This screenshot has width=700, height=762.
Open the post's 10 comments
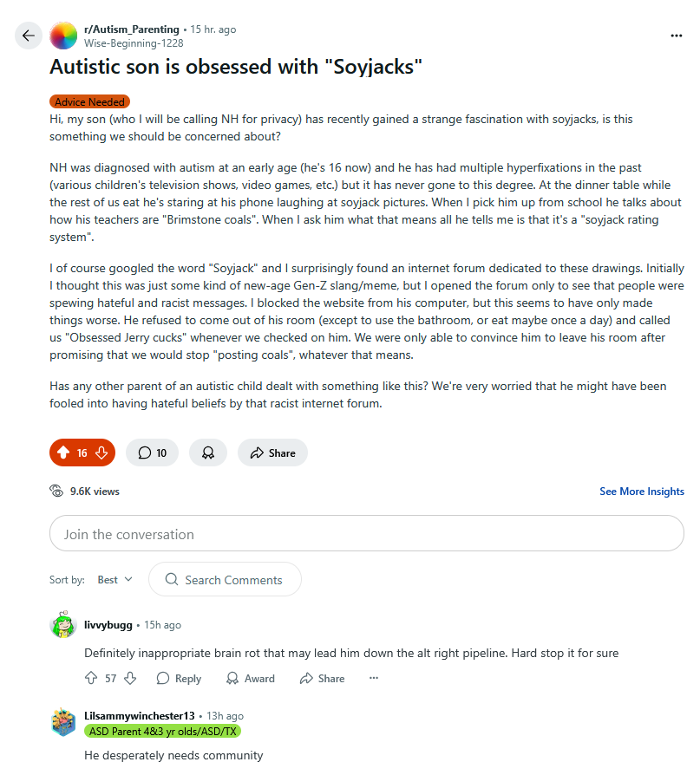click(x=152, y=453)
